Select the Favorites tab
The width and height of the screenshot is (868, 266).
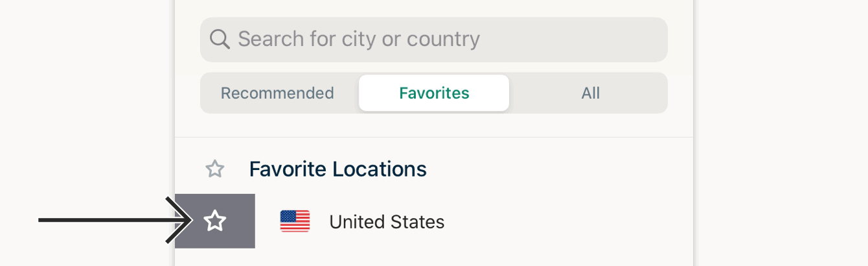click(434, 93)
